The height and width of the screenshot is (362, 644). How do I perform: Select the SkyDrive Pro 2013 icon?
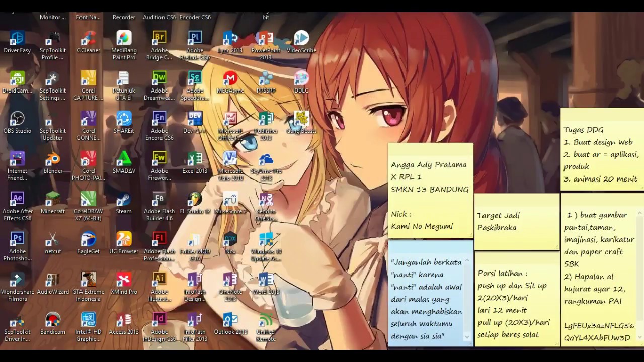click(x=266, y=166)
